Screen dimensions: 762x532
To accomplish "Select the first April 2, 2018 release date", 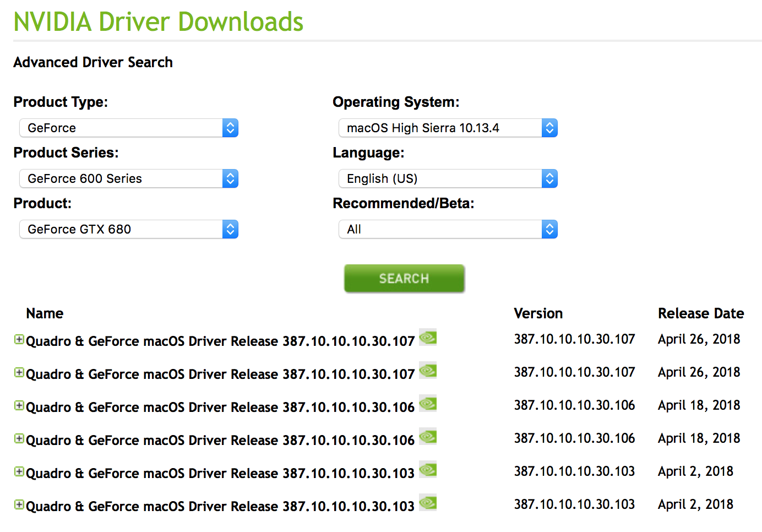I will (x=695, y=471).
